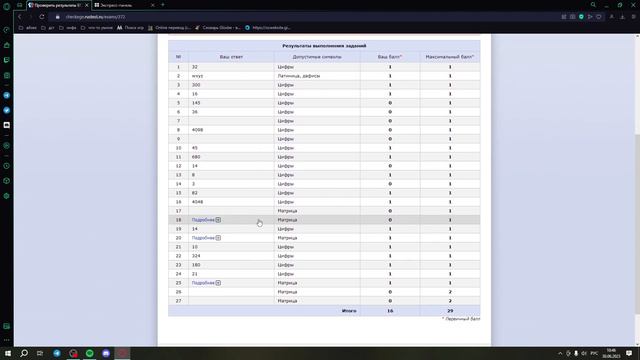
Task: Expand Подробнее in row 20
Action: [206, 238]
